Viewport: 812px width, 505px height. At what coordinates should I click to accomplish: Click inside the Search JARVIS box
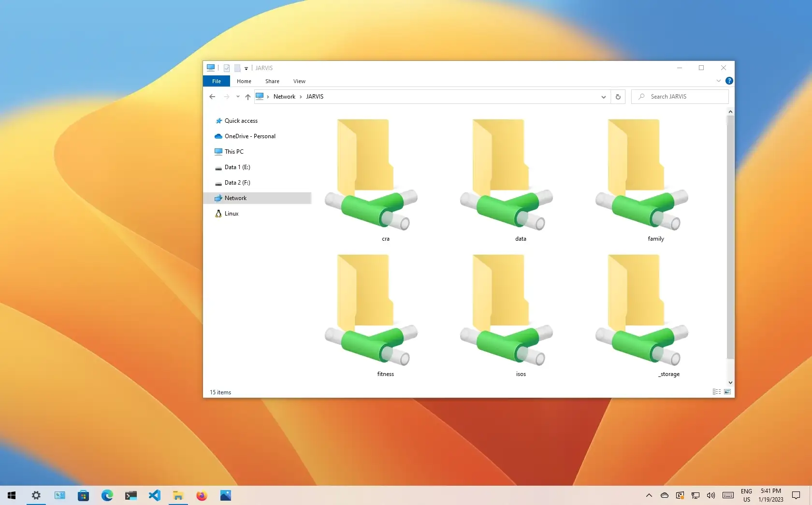pyautogui.click(x=679, y=97)
